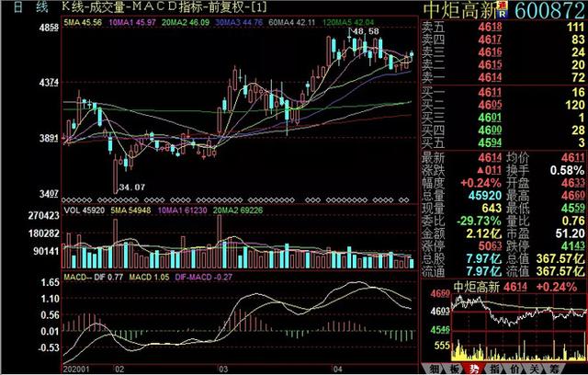
Task: Click volume 5MA 54948 label
Action: [130, 210]
